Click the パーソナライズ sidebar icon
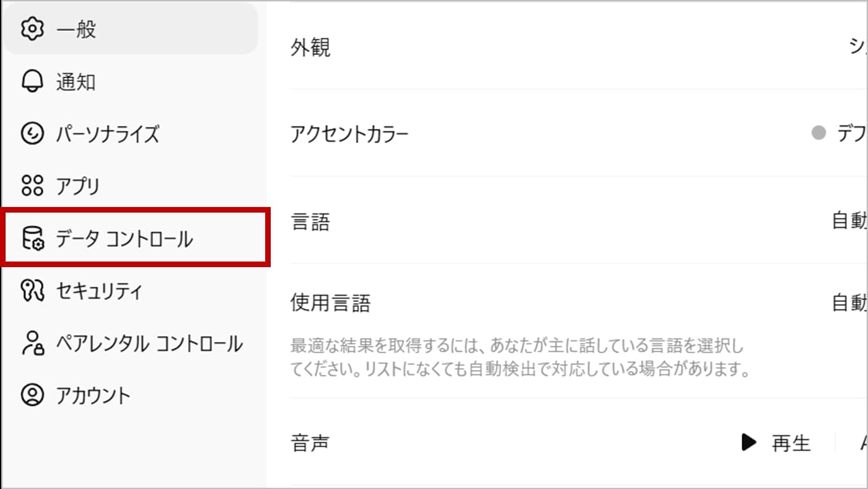Viewport: 868px width, 489px height. point(32,134)
